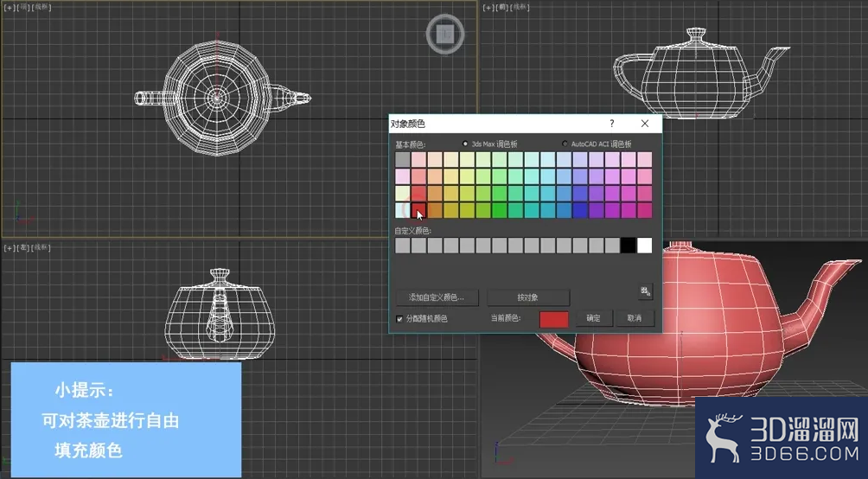Pick the purple swatch in the bottom basic color row
The image size is (868, 479).
[597, 210]
